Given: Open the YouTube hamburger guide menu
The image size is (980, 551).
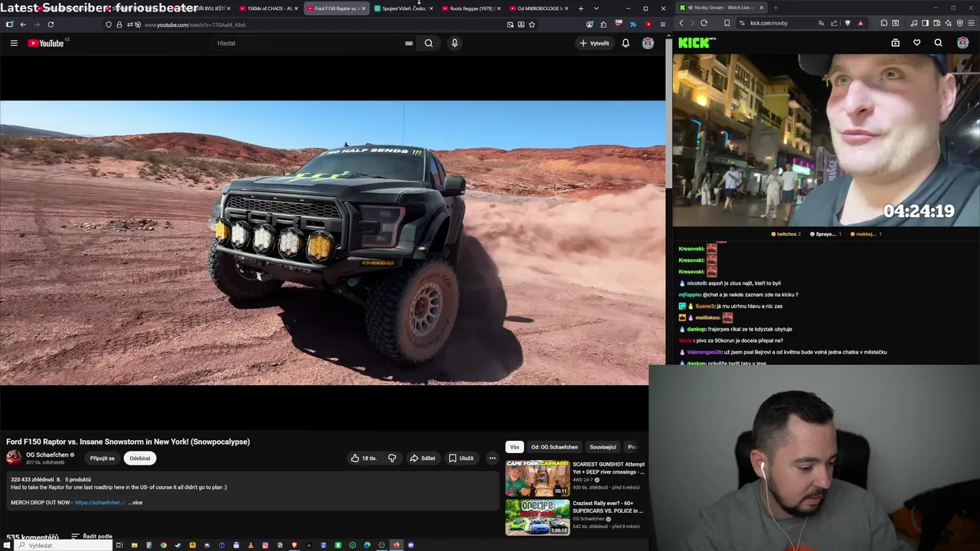Looking at the screenshot, I should (14, 43).
